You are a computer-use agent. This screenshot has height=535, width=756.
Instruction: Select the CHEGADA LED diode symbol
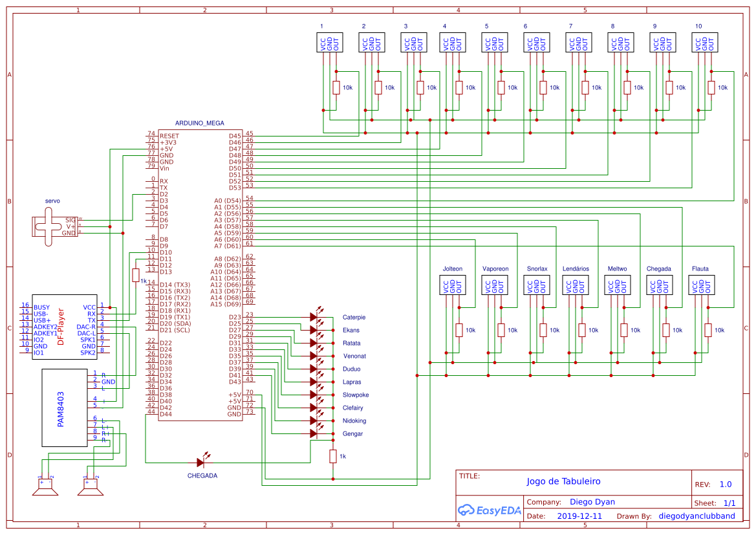click(x=201, y=462)
